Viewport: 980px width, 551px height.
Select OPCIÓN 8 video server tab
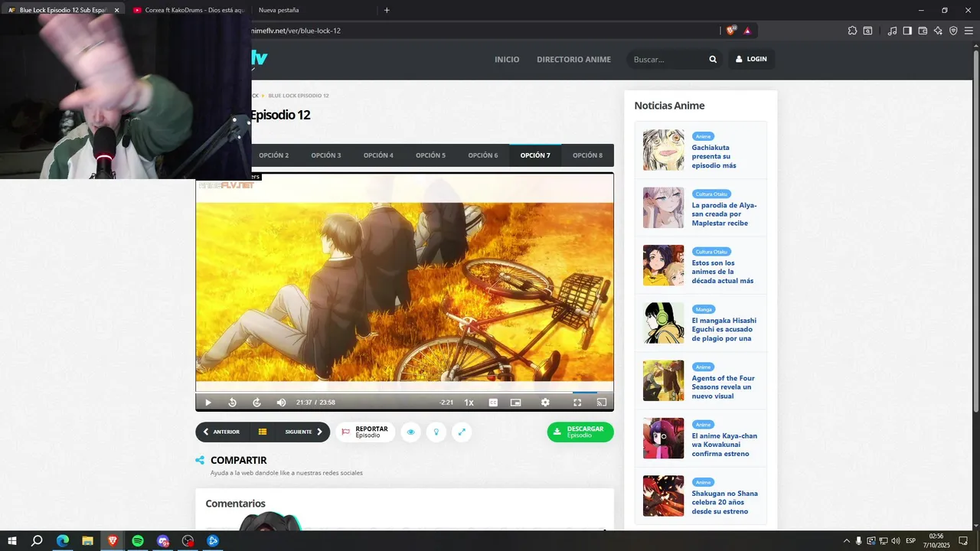(x=587, y=155)
